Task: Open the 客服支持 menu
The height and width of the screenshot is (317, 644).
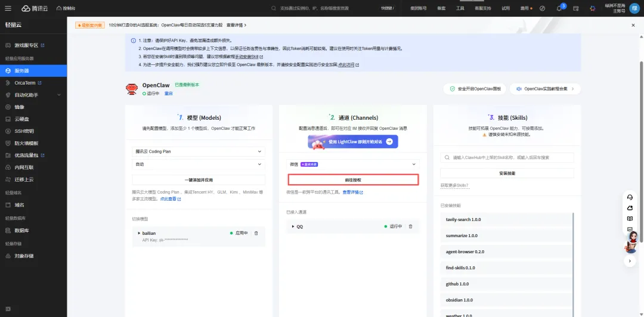Action: tap(482, 8)
